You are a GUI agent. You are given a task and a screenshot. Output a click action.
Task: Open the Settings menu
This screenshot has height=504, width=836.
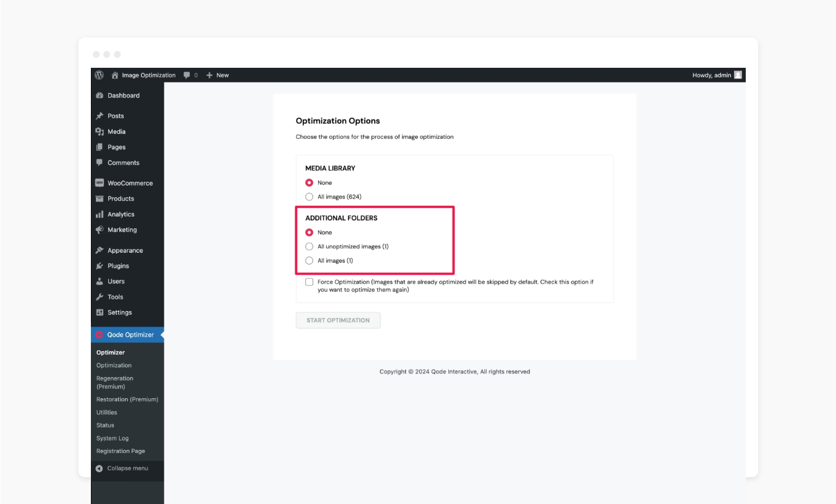point(120,312)
